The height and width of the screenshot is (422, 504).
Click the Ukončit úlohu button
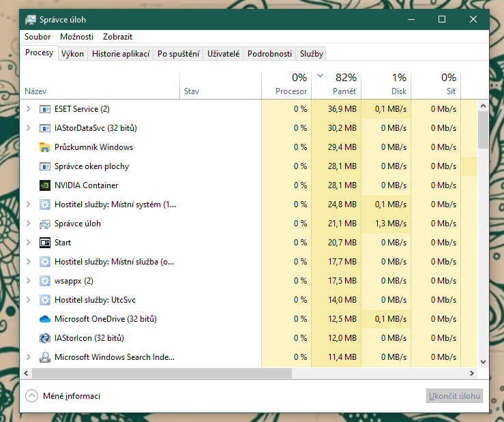[454, 396]
